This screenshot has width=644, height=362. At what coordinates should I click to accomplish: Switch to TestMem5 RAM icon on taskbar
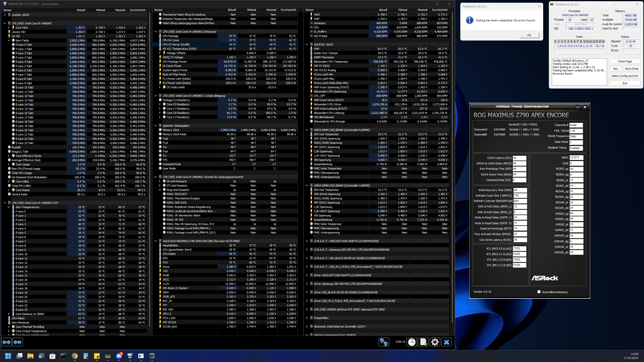click(x=108, y=356)
